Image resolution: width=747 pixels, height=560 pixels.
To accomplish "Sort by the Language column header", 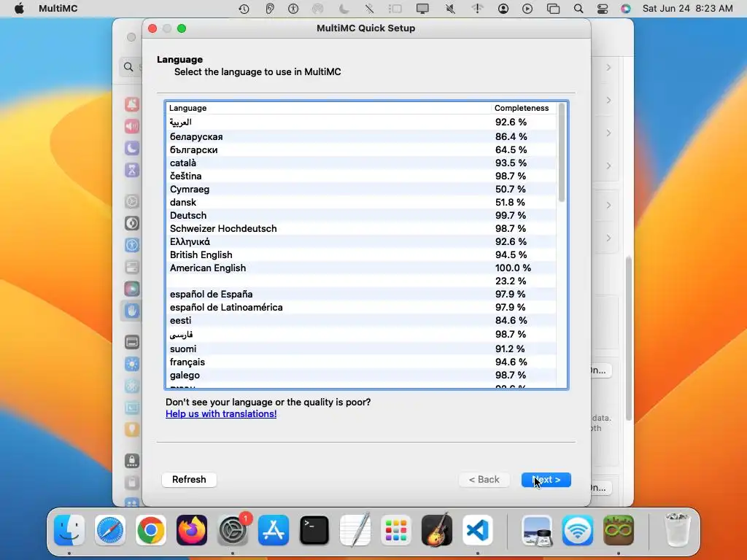I will pos(328,108).
